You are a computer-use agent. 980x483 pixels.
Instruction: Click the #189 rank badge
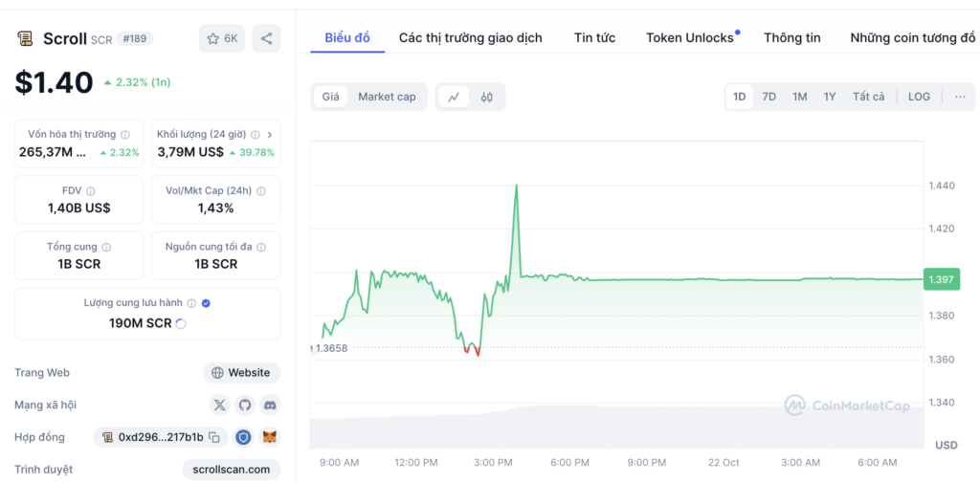[x=134, y=39]
